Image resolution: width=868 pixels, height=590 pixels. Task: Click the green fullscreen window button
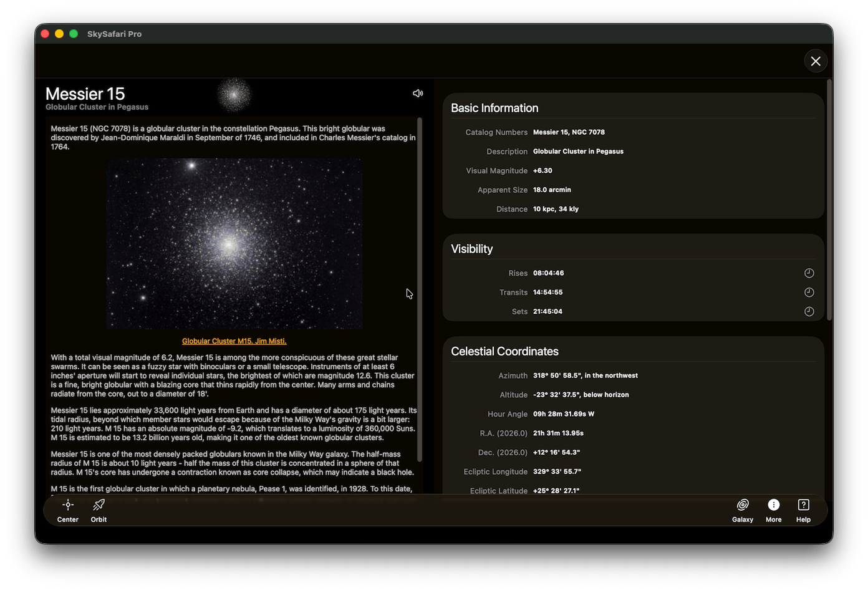[x=74, y=34]
